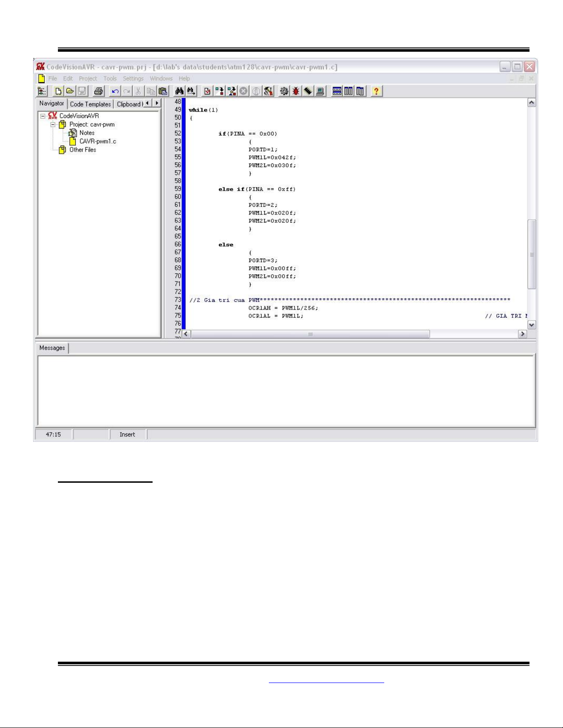Collapse the Project: cavr-pwm tree node
This screenshot has height=728, width=563.
53,124
